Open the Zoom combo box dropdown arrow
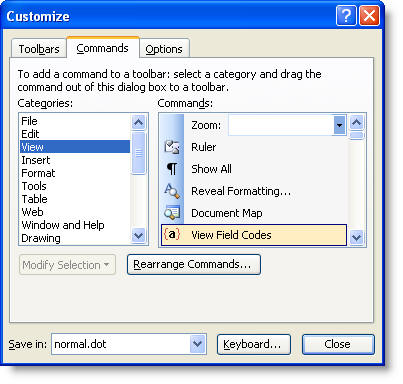The height and width of the screenshot is (384, 403). (x=339, y=125)
